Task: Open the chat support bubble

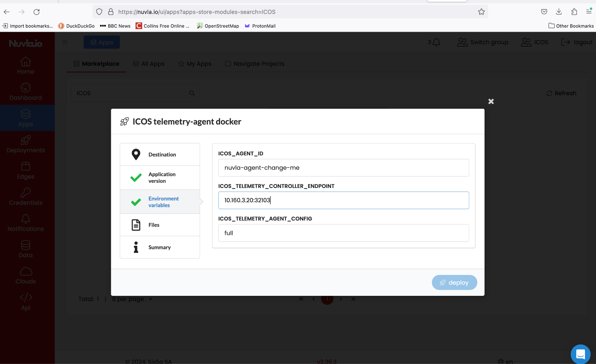Action: click(580, 354)
